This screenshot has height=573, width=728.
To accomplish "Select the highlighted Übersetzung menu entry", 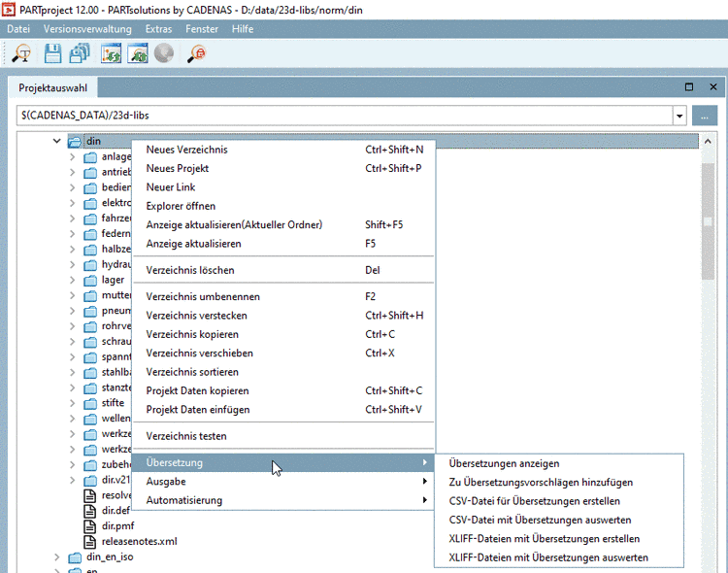I will tap(283, 462).
